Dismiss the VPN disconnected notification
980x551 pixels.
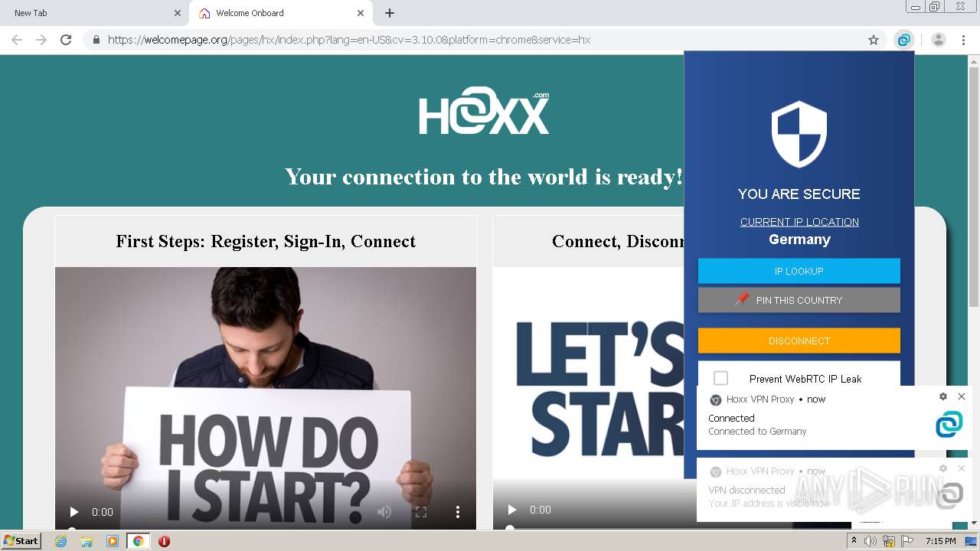point(962,468)
